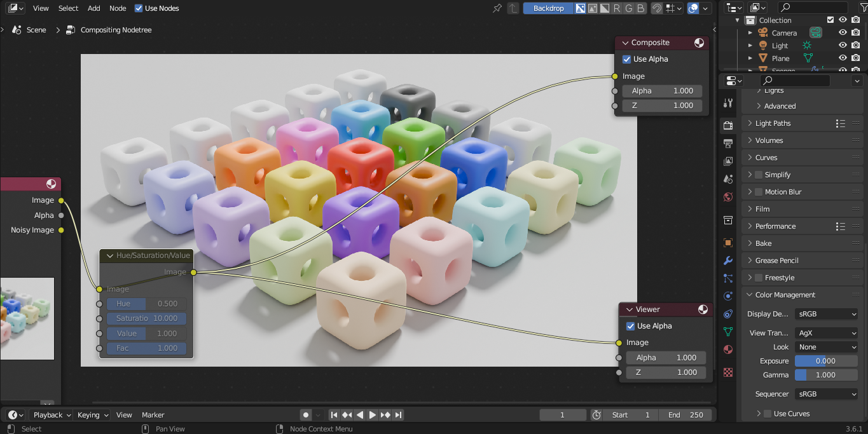Collapse the Hue/Saturation/Value node
Viewport: 868px width, 434px height.
point(109,255)
